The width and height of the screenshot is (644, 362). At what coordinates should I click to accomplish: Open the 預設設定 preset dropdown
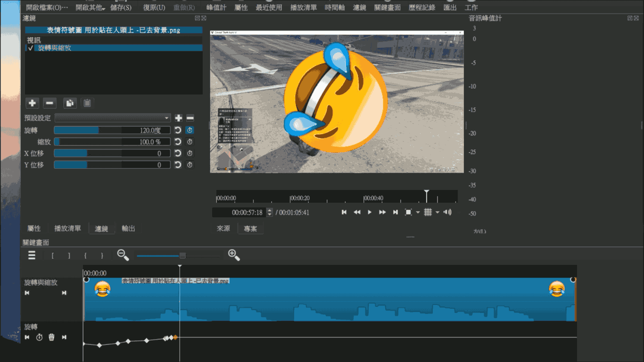pyautogui.click(x=112, y=118)
